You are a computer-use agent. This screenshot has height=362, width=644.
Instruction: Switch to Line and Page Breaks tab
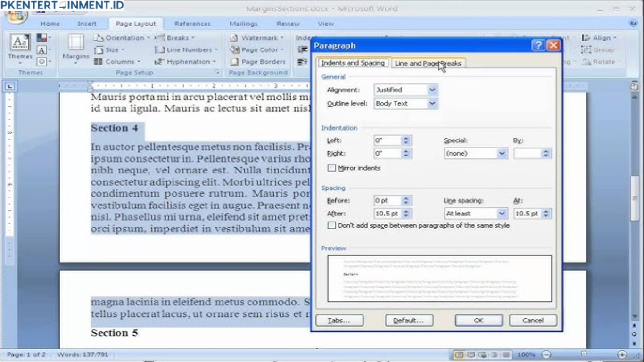pos(428,62)
